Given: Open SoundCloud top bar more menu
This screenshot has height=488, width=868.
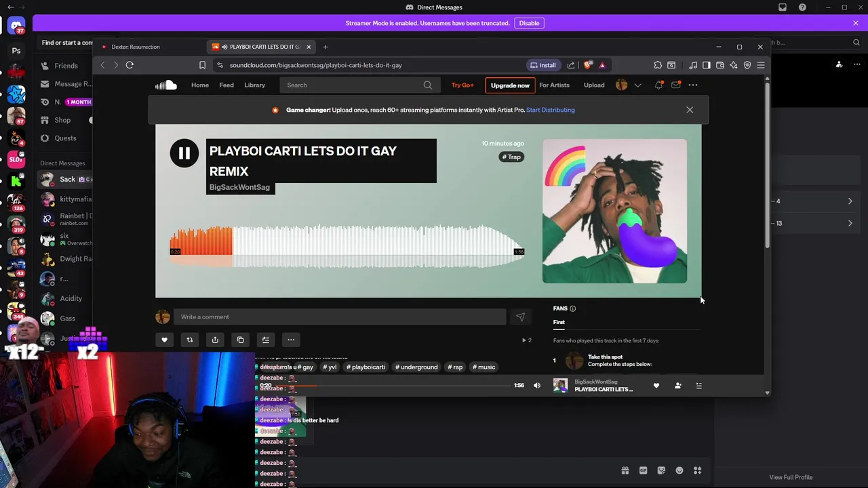Looking at the screenshot, I should pos(693,85).
